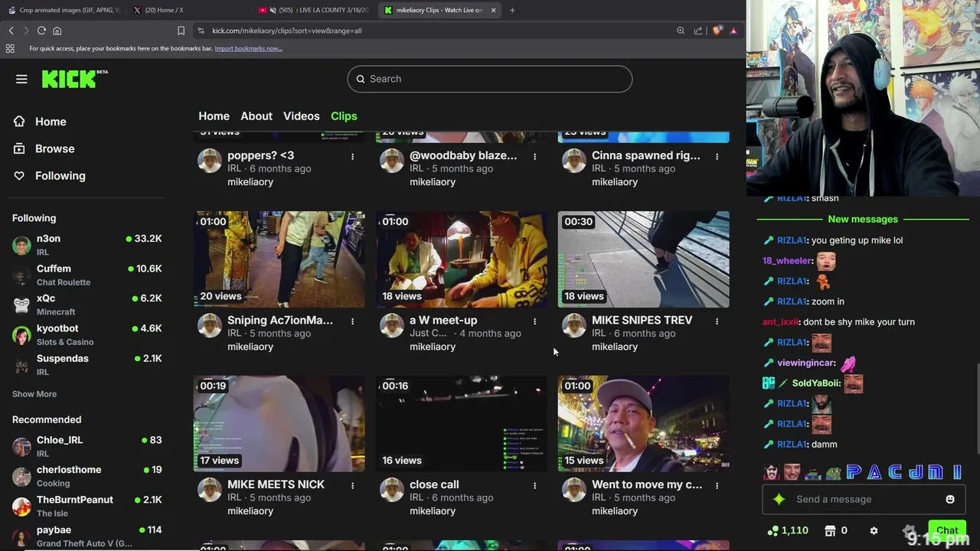Viewport: 980px width, 551px height.
Task: Open new browser tab with plus icon
Action: 512,10
